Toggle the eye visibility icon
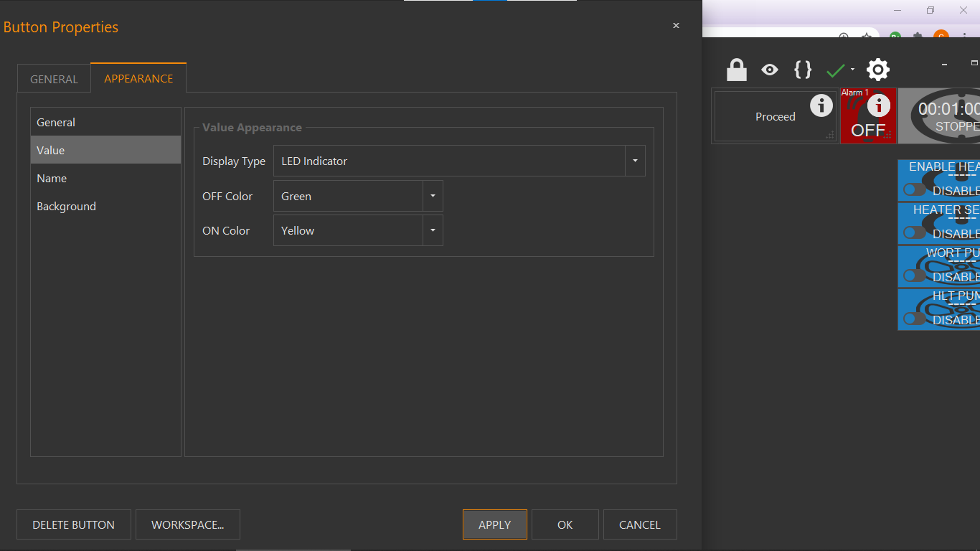The height and width of the screenshot is (551, 980). pos(770,70)
